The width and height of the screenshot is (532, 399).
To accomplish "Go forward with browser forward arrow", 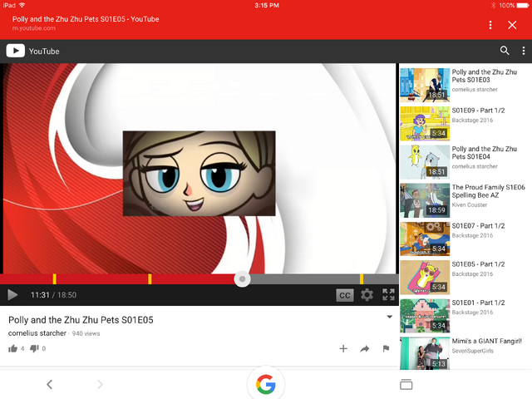I will coord(100,384).
